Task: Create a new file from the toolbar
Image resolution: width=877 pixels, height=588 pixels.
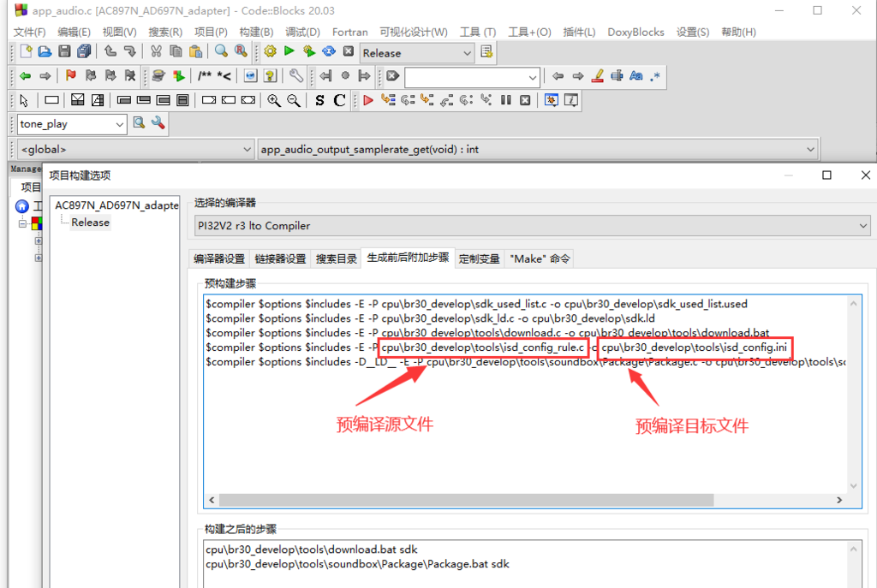Action: coord(26,52)
